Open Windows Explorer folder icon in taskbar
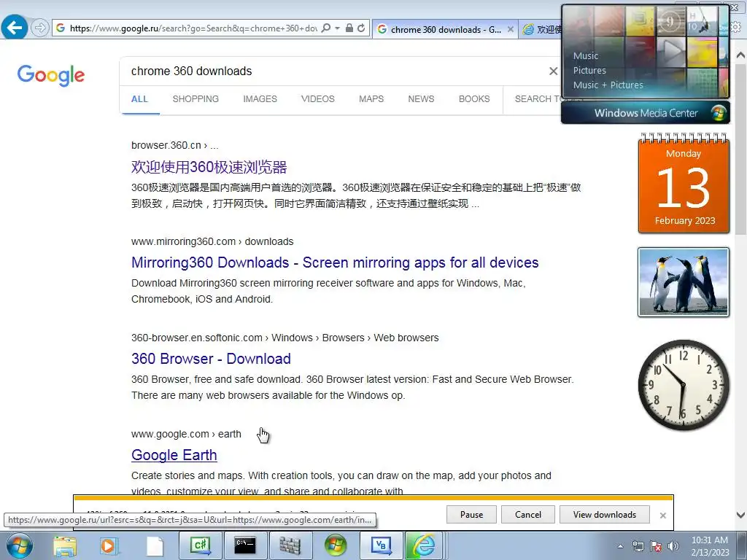This screenshot has height=560, width=747. click(65, 545)
